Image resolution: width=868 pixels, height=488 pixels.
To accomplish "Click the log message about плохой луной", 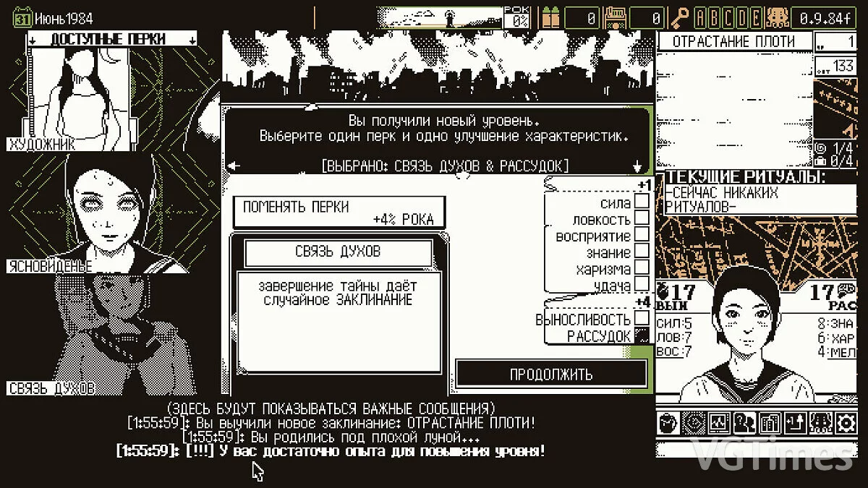I will (330, 437).
